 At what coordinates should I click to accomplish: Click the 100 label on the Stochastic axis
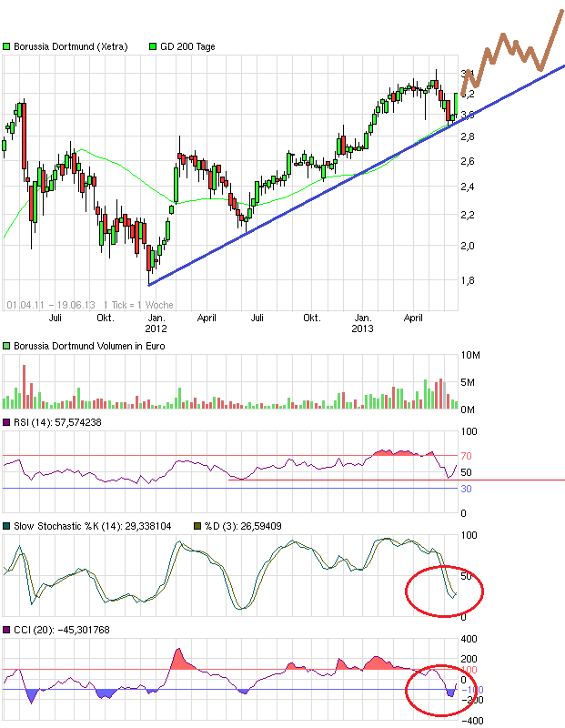tap(469, 535)
